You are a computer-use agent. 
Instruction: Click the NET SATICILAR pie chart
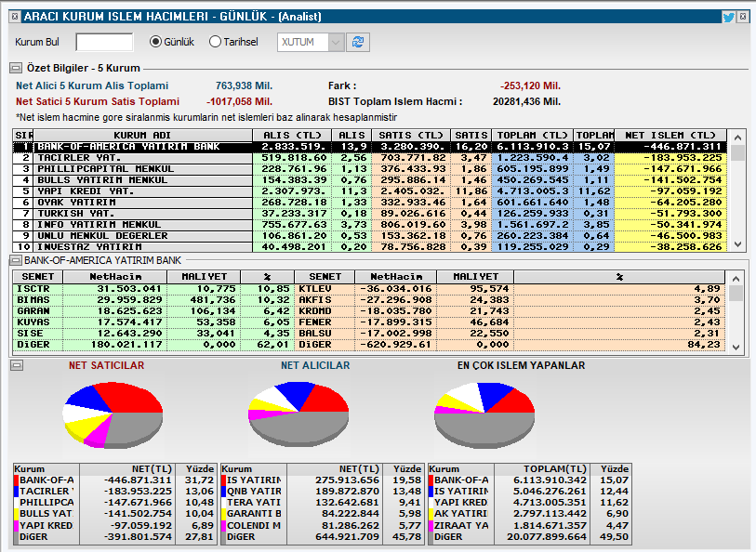click(x=113, y=414)
